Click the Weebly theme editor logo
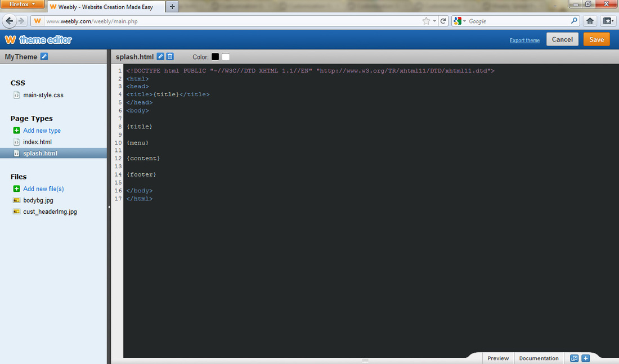The height and width of the screenshot is (364, 619). 38,40
